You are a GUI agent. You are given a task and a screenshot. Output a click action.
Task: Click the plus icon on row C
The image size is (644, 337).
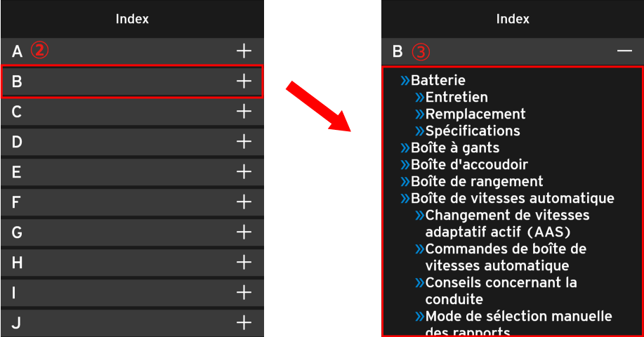coord(244,111)
